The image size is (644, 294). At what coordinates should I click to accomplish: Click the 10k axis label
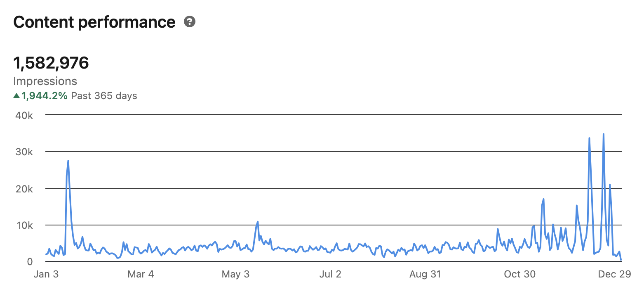click(24, 225)
